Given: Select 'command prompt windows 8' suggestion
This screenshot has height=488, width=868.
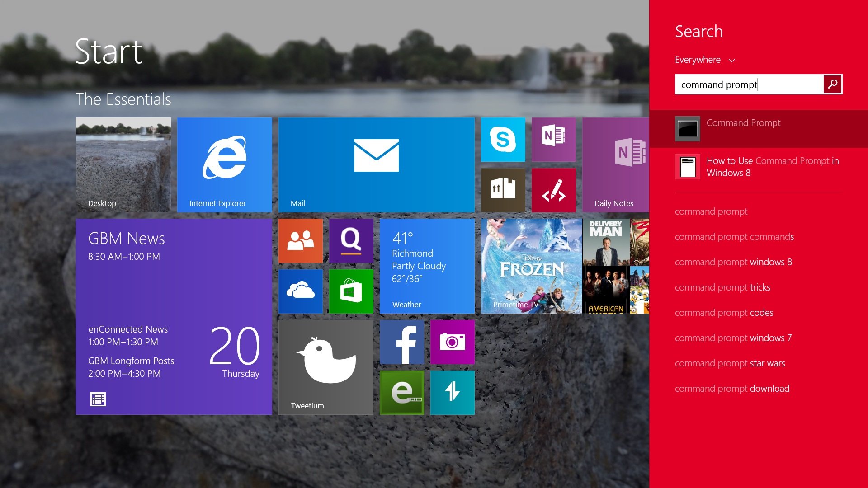Looking at the screenshot, I should click(733, 262).
